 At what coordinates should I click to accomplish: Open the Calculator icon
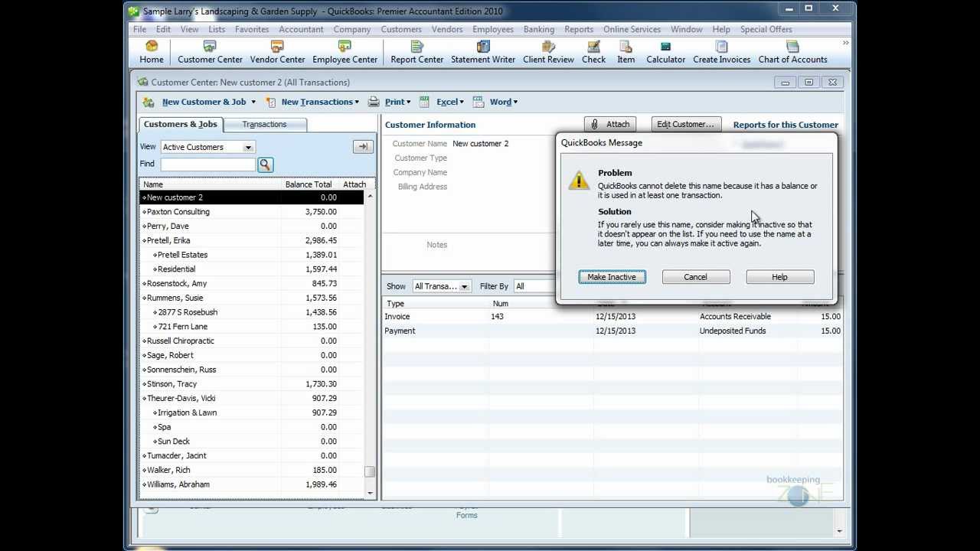tap(665, 52)
